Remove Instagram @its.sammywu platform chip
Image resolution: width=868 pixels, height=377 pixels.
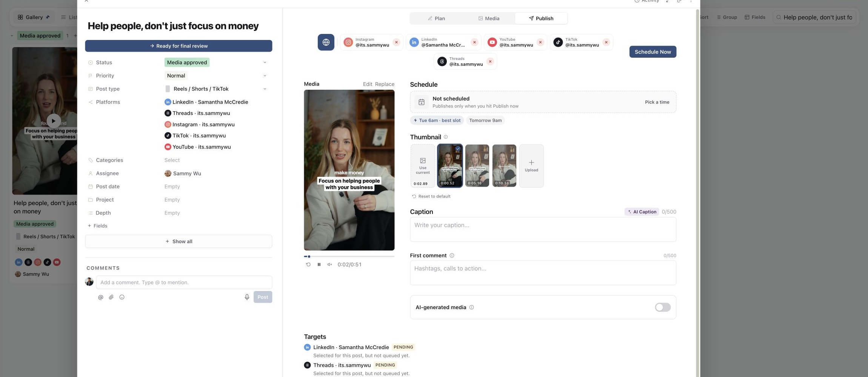click(x=396, y=42)
